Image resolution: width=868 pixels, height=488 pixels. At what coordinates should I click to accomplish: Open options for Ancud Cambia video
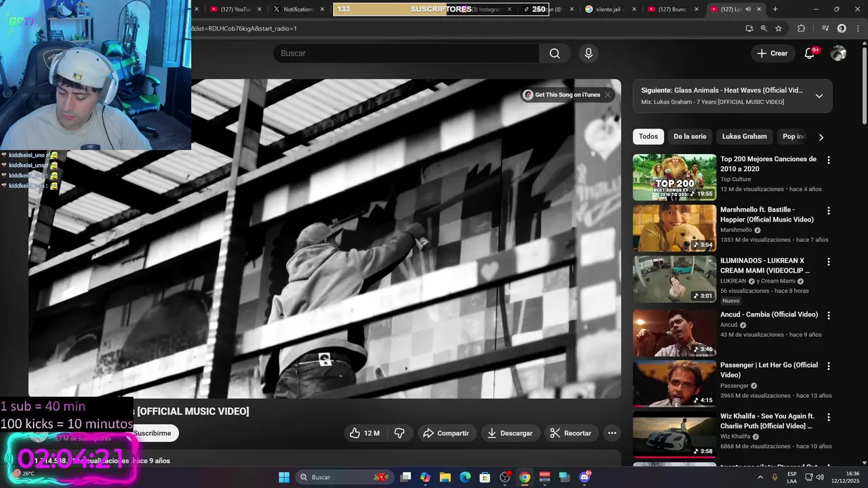point(828,316)
